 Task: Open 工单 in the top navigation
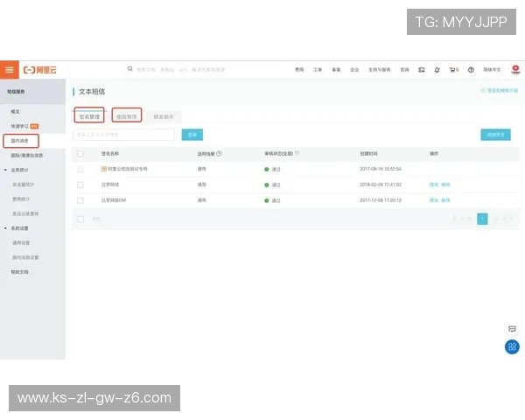[318, 70]
